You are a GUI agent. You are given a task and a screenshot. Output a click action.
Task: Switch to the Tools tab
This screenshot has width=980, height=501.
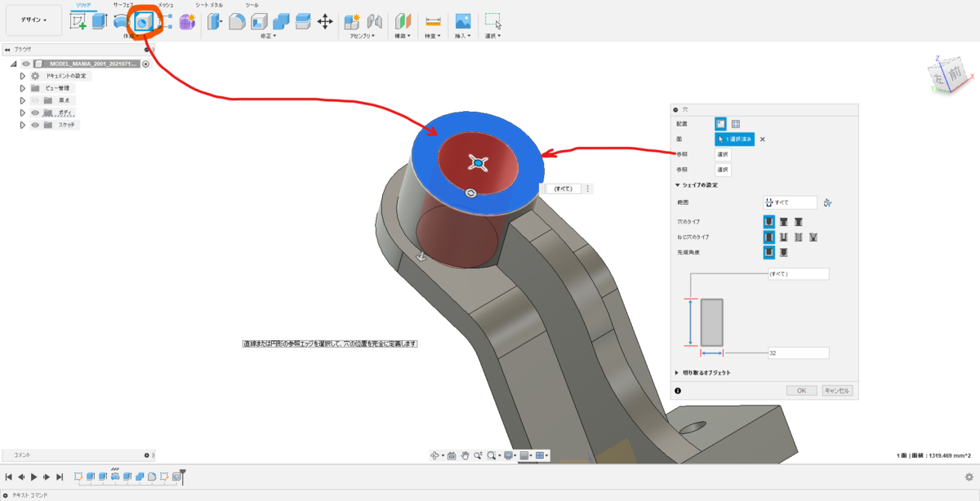pyautogui.click(x=252, y=5)
